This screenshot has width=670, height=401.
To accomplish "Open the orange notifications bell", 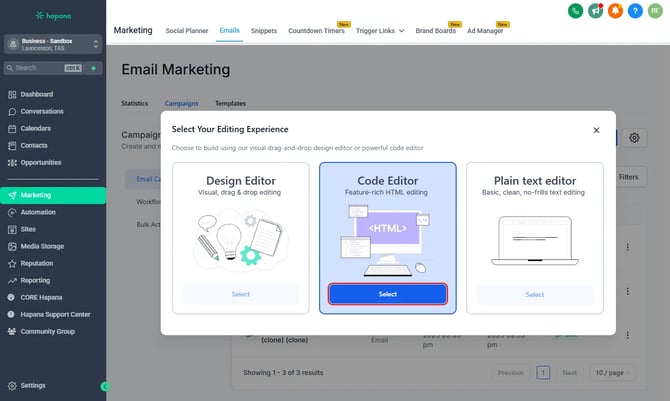I will 617,11.
